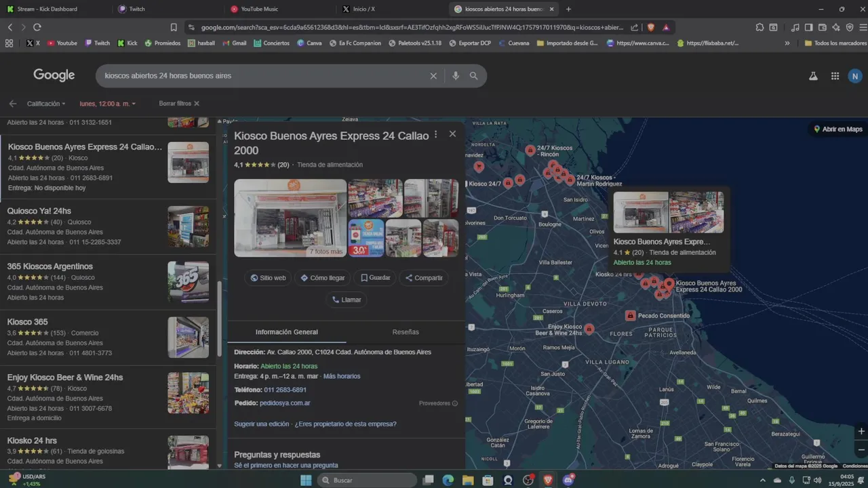Click phone number 011 2683-6891 link

coord(285,390)
